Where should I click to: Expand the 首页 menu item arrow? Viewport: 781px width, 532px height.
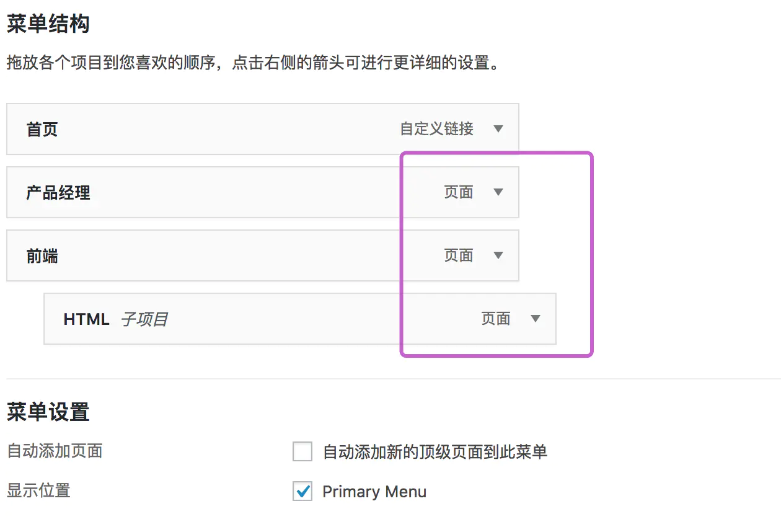[x=498, y=129]
